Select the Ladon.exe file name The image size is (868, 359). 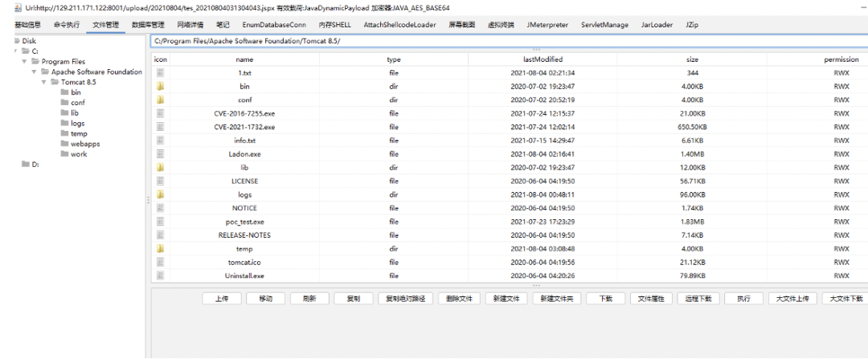tap(244, 154)
